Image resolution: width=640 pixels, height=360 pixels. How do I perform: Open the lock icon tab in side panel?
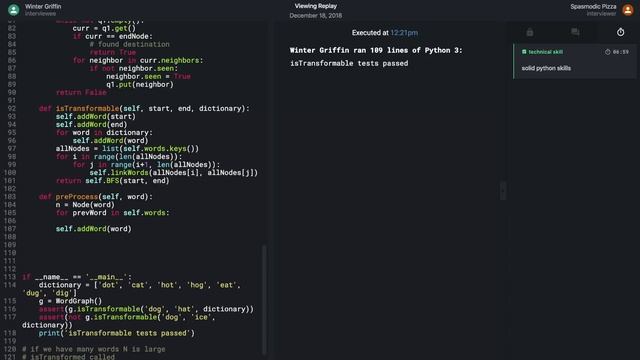[530, 32]
